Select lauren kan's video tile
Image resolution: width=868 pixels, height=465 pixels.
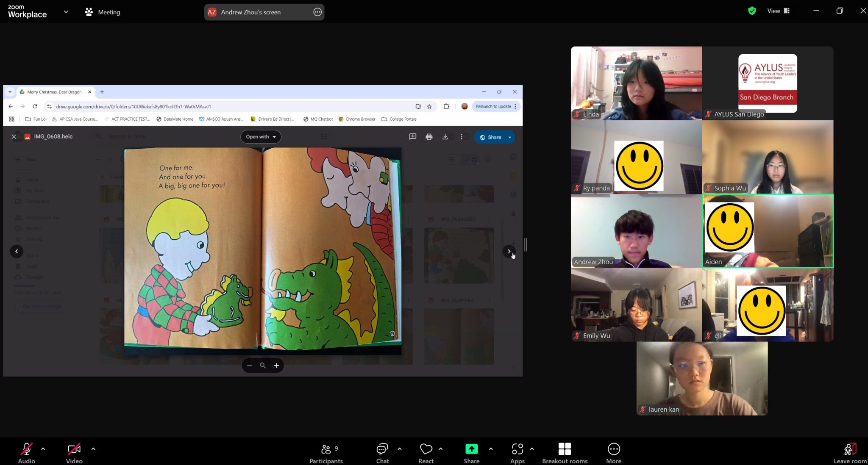pos(702,378)
